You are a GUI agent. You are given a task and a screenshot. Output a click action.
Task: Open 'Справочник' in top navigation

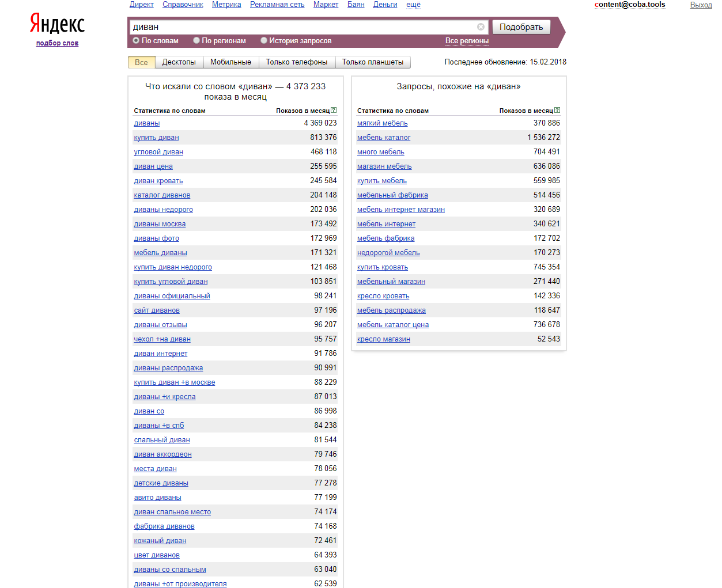coord(183,5)
